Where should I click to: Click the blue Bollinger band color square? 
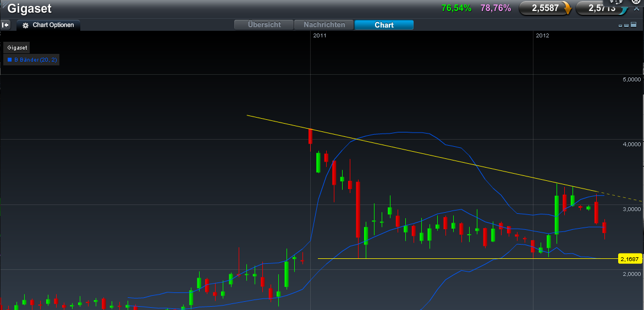pos(9,59)
